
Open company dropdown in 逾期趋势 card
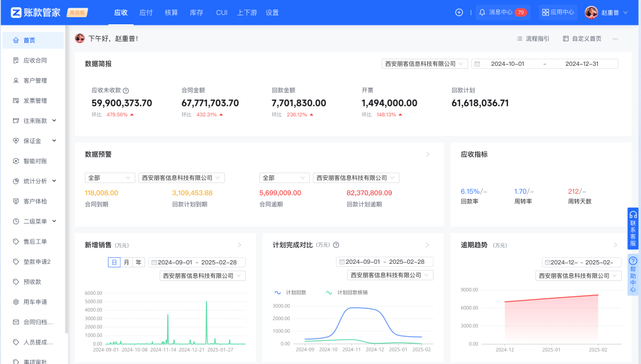click(x=579, y=276)
